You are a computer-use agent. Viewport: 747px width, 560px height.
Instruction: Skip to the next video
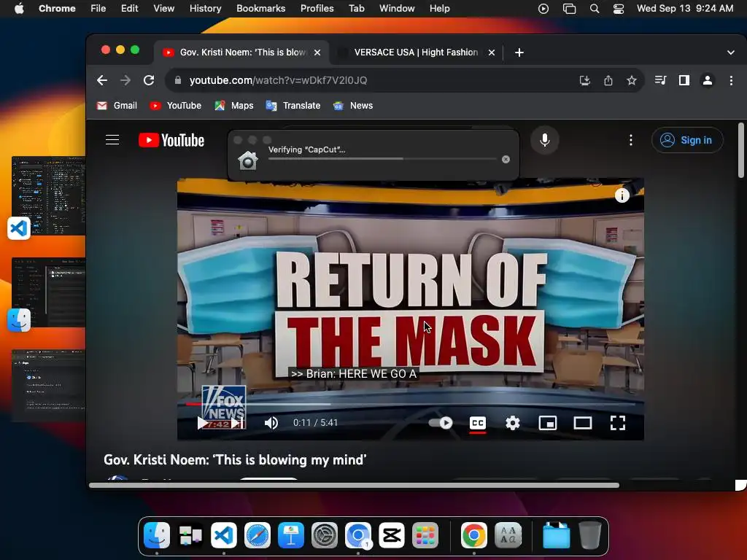click(238, 423)
